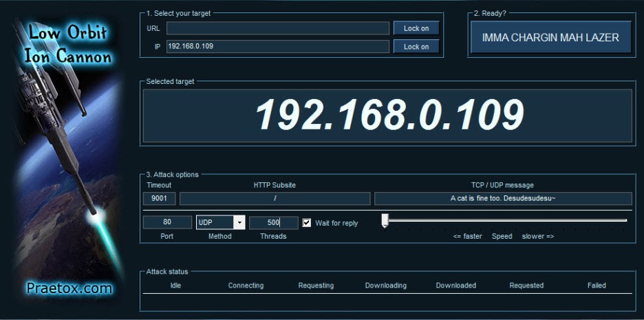Click the Port field showing 80

coord(167,222)
